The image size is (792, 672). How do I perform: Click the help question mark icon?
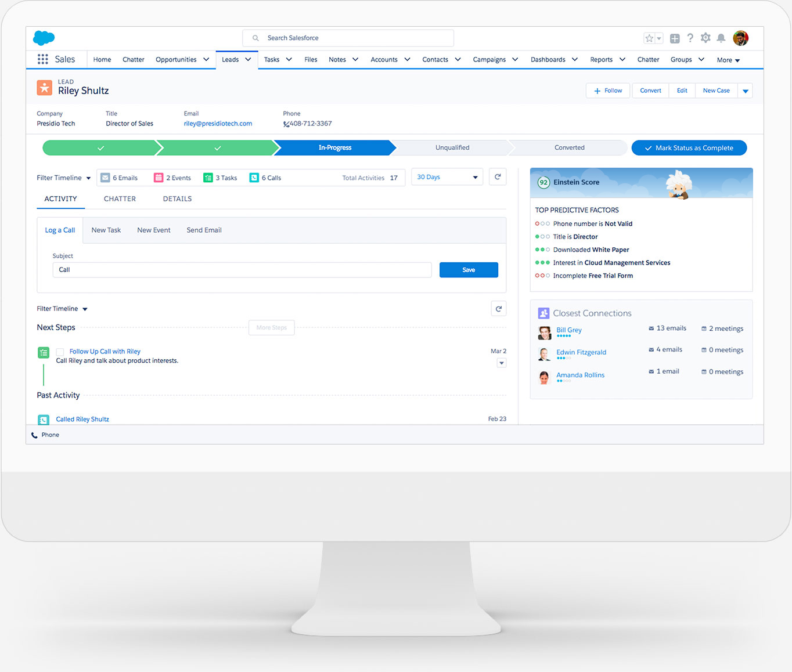coord(690,38)
